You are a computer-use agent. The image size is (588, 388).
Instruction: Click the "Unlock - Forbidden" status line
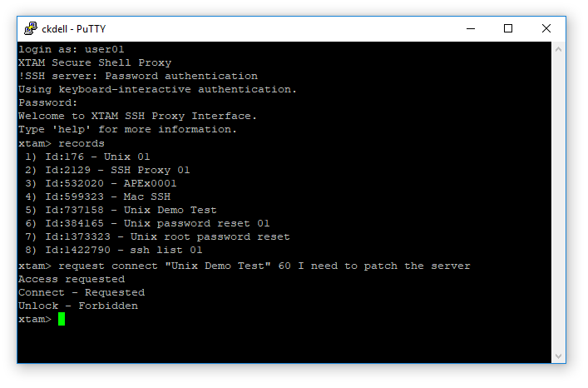[x=78, y=306]
